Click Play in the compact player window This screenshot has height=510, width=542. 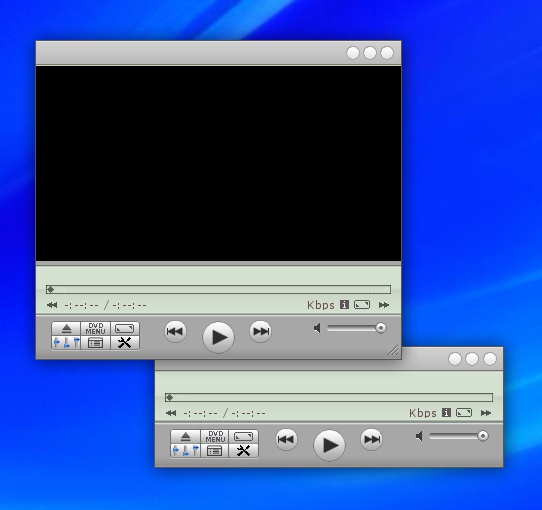pyautogui.click(x=329, y=445)
